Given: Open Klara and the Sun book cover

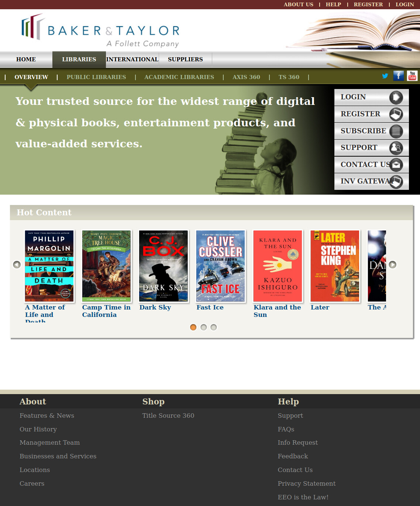Looking at the screenshot, I should [278, 266].
